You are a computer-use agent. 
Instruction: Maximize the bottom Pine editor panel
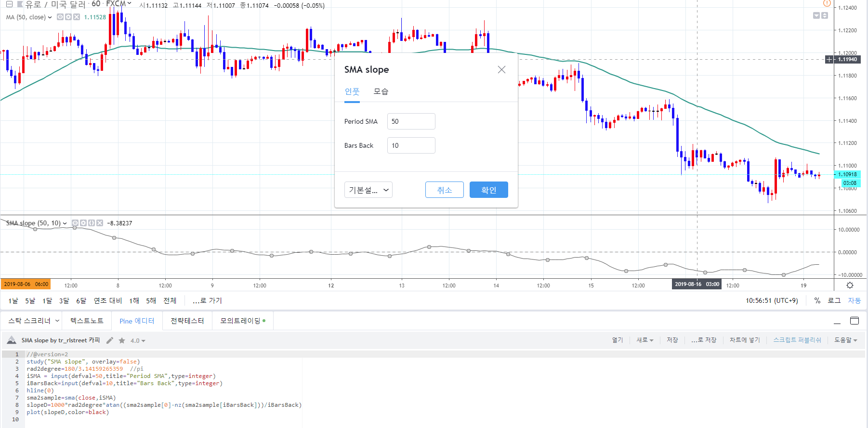(x=855, y=321)
